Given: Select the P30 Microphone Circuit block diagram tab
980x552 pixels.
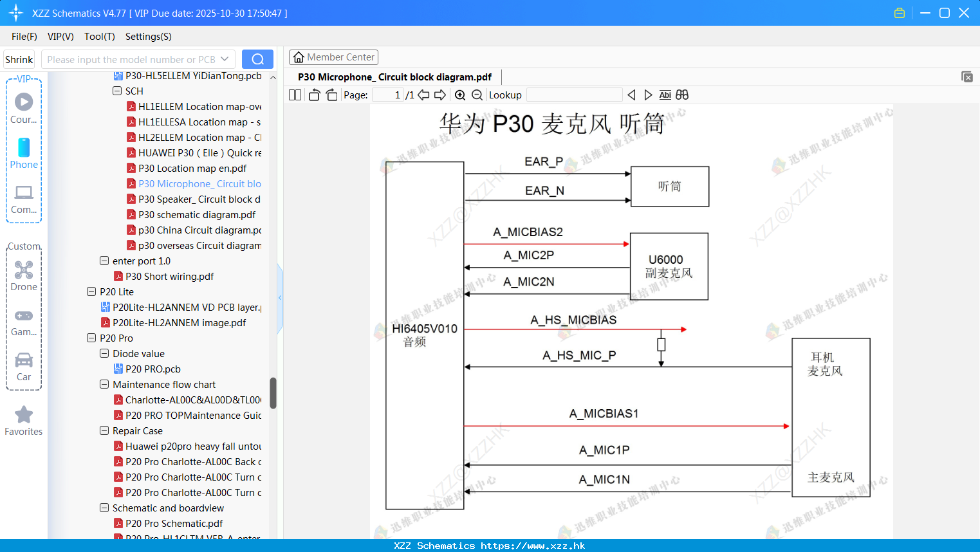Looking at the screenshot, I should coord(394,77).
